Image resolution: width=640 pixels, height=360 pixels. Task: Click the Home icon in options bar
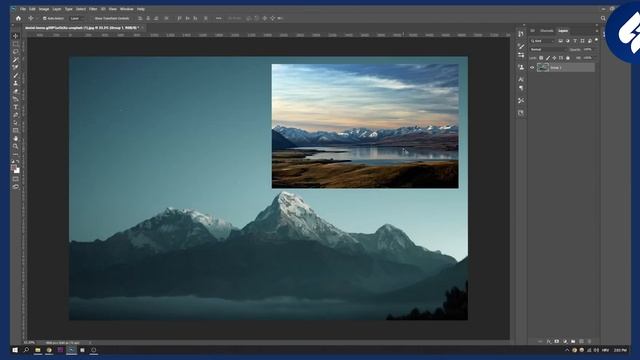[x=18, y=18]
